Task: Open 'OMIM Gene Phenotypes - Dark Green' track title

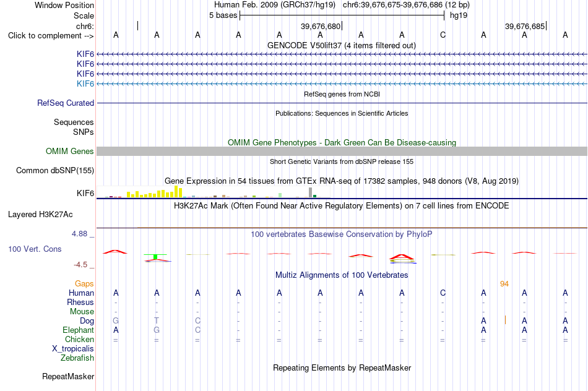Action: (x=342, y=142)
